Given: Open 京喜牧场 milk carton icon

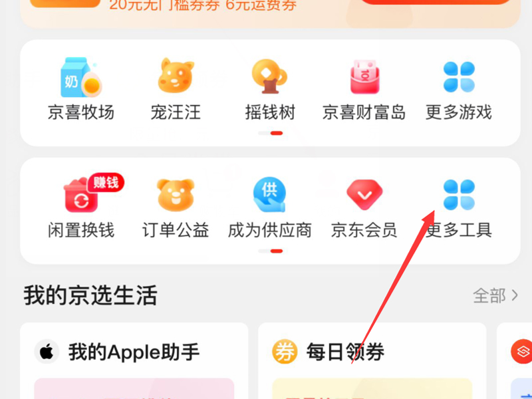Looking at the screenshot, I should [x=81, y=77].
